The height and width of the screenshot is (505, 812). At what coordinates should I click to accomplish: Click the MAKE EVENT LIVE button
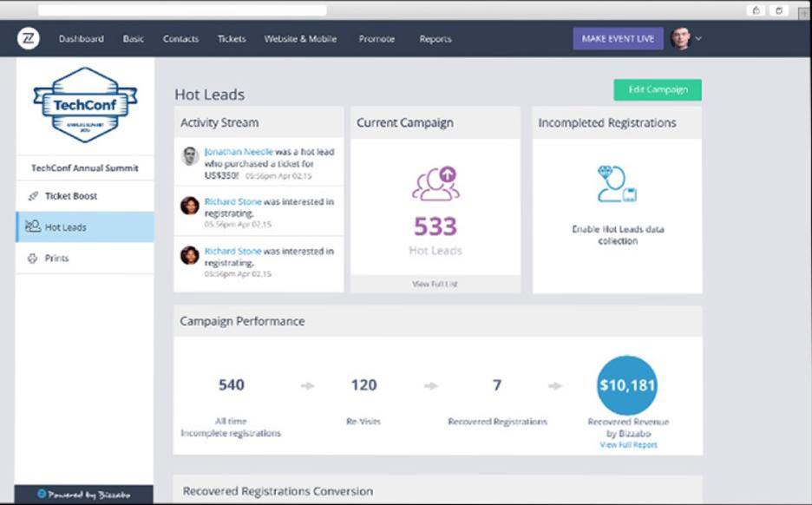618,38
